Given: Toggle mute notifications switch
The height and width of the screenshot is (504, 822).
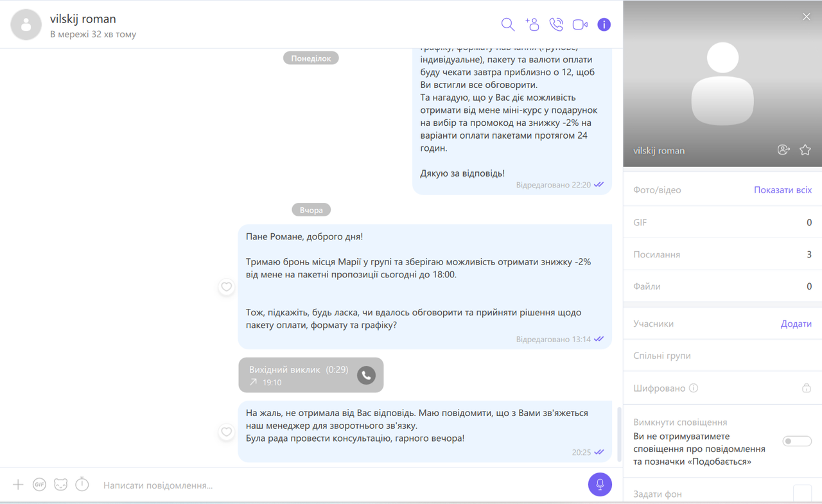Looking at the screenshot, I should click(797, 441).
